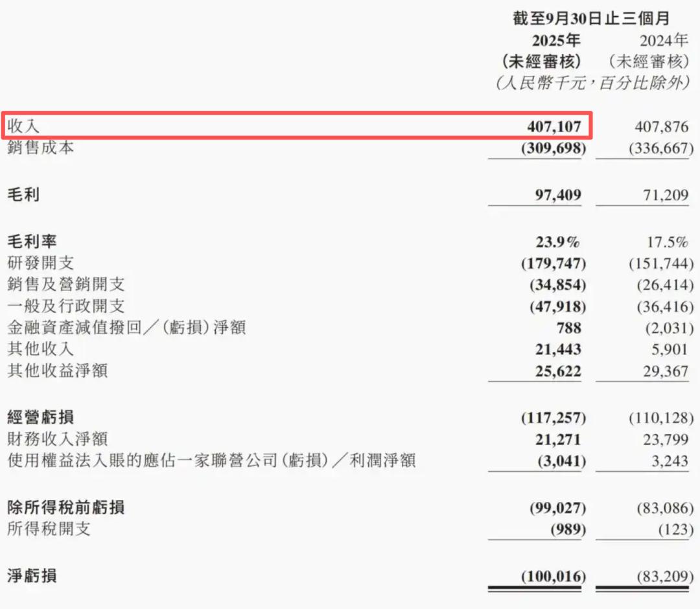
Task: Select the 17.5% gross margin figure
Action: [668, 242]
